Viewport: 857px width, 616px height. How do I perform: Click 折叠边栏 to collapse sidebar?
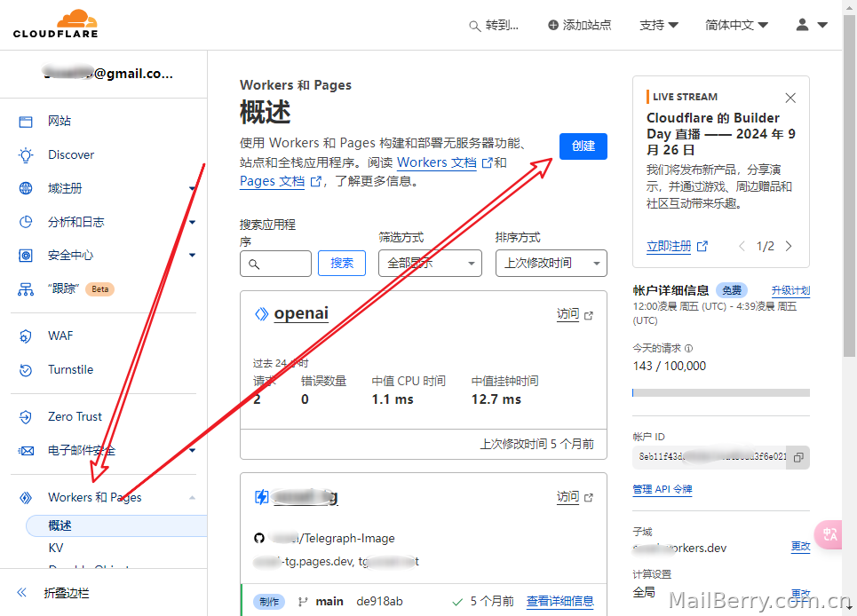[x=66, y=593]
